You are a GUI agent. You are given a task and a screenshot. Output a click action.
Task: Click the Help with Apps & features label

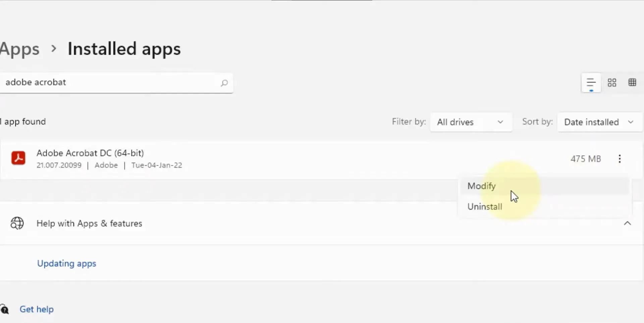pos(89,223)
